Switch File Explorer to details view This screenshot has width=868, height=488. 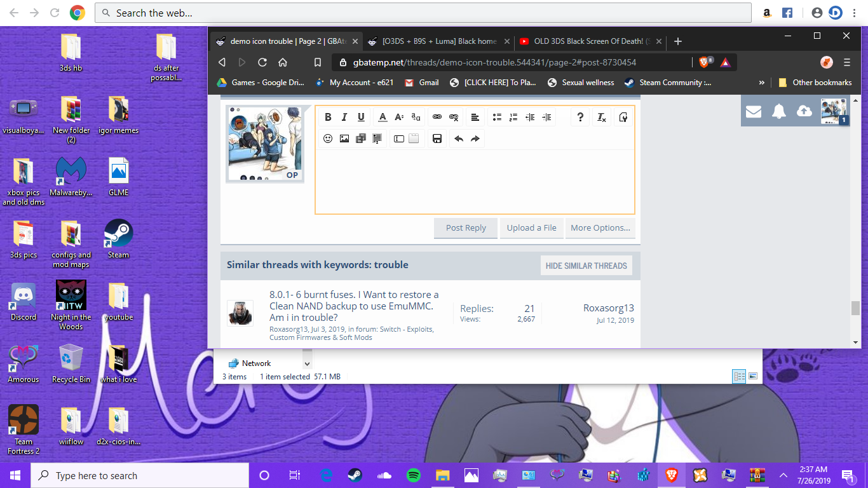click(x=740, y=376)
